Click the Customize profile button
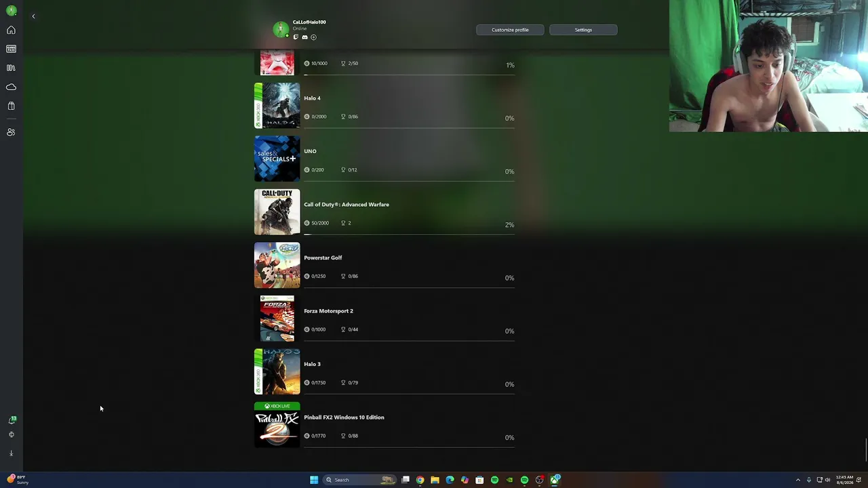 click(510, 30)
